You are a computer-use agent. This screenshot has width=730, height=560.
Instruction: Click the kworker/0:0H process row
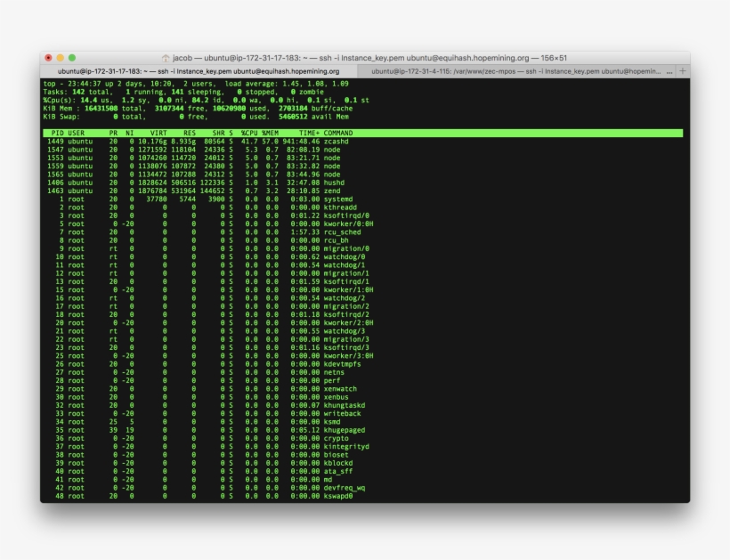coord(208,223)
